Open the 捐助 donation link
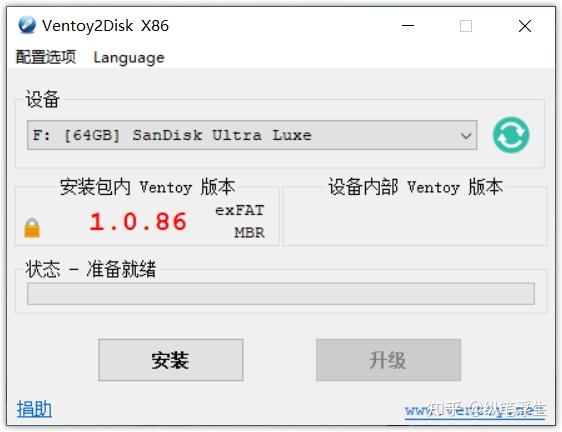This screenshot has height=432, width=562. point(34,409)
